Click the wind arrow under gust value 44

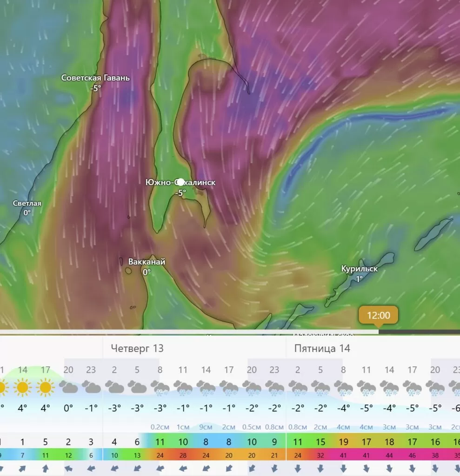389,469
